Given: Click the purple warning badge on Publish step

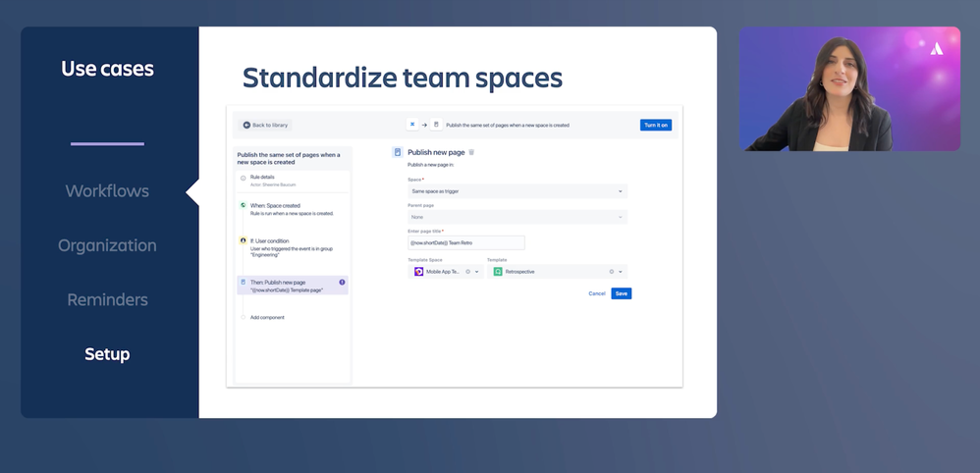Looking at the screenshot, I should 342,283.
